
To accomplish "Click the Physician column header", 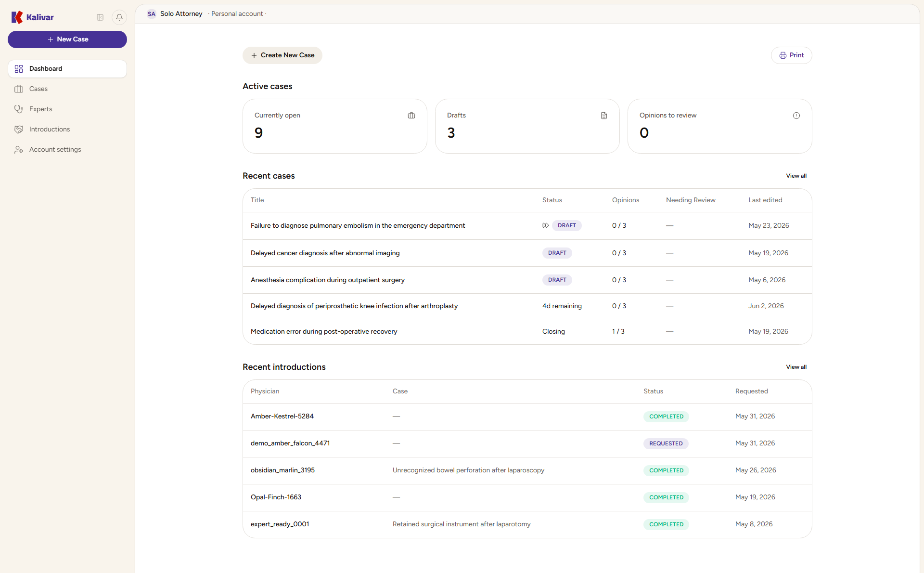I will click(x=265, y=391).
